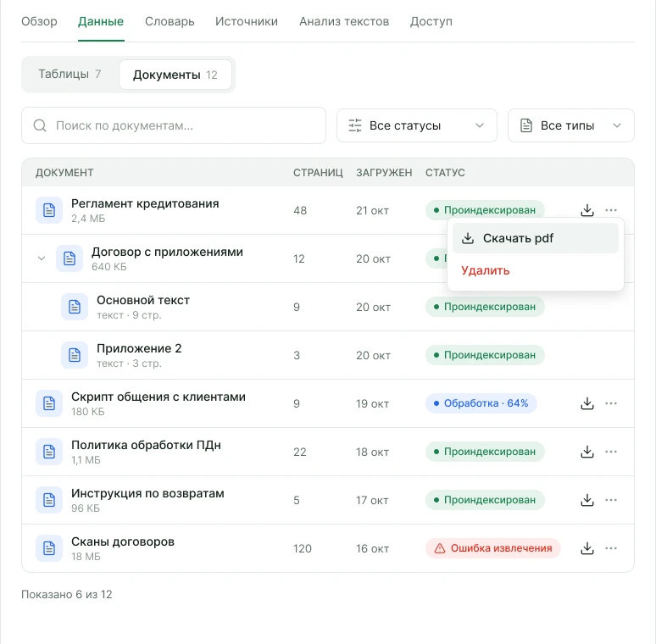This screenshot has width=656, height=644.
Task: Open the Доступ tab
Action: pyautogui.click(x=431, y=21)
